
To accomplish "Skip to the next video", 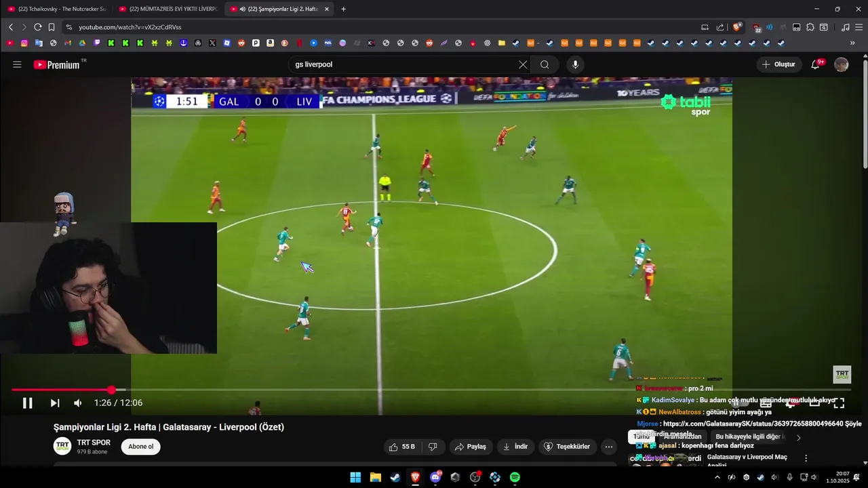I will click(55, 403).
